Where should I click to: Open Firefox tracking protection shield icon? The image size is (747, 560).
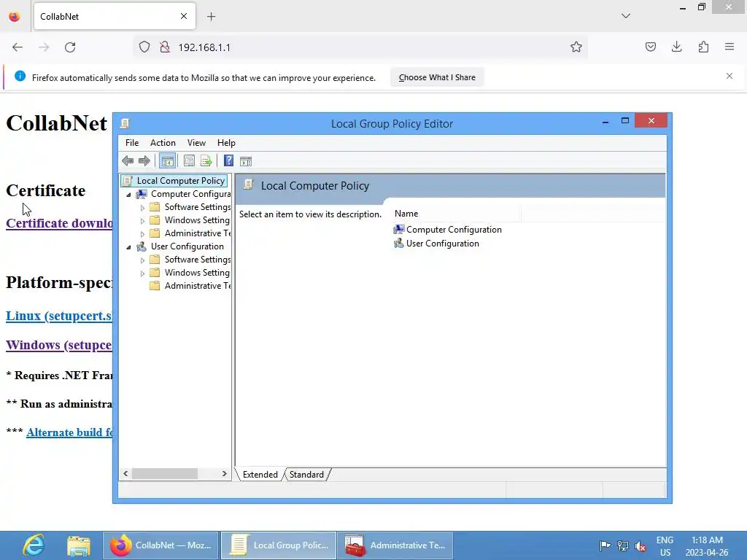pyautogui.click(x=144, y=47)
